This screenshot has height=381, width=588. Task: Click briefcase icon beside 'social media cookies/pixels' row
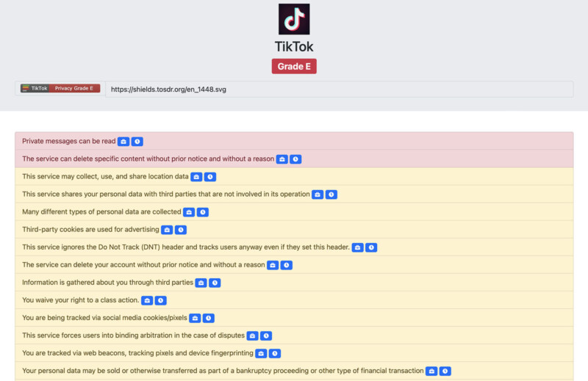click(195, 318)
